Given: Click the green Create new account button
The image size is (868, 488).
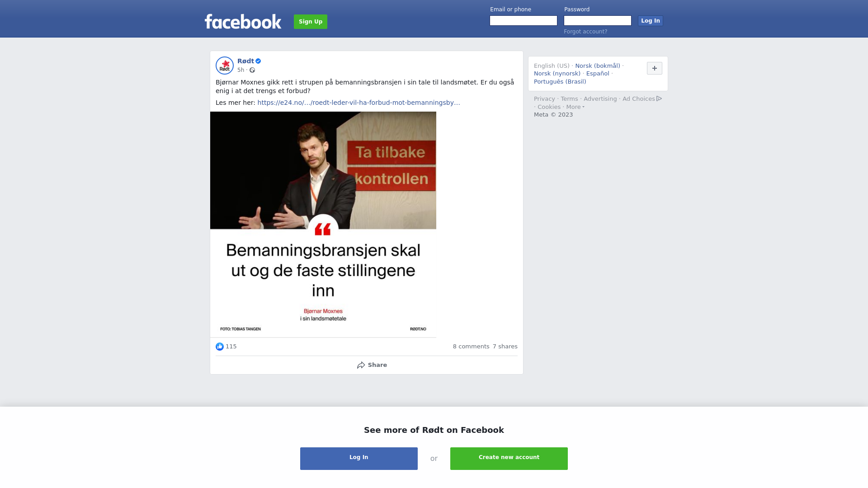Looking at the screenshot, I should pos(509,459).
